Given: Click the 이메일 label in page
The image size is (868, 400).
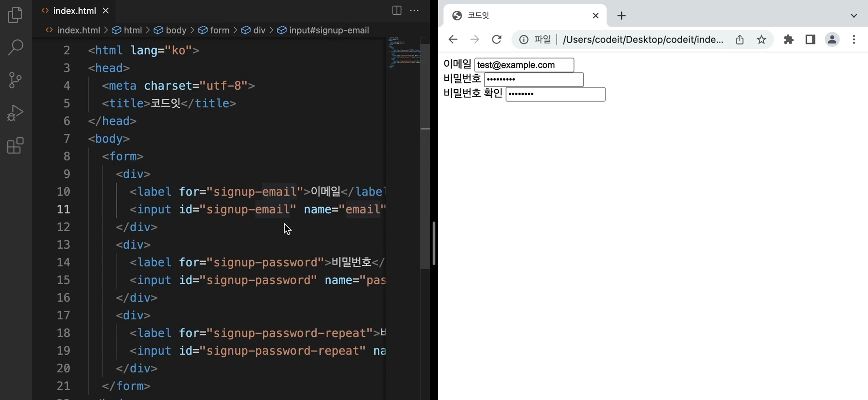Looking at the screenshot, I should pyautogui.click(x=458, y=64).
